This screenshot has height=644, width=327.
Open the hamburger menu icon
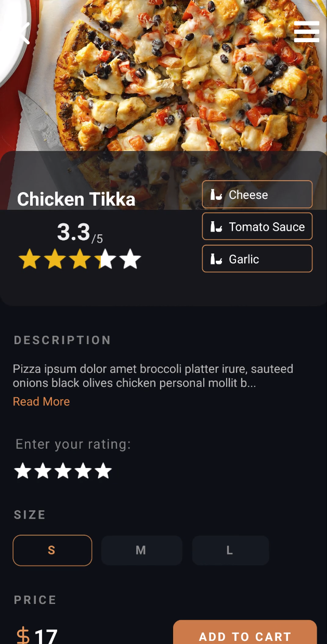coord(306,32)
